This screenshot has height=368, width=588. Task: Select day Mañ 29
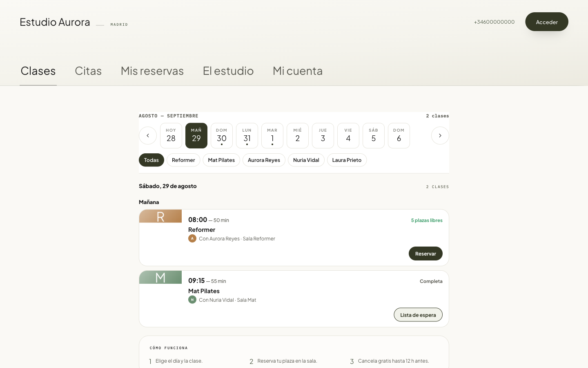pyautogui.click(x=196, y=136)
